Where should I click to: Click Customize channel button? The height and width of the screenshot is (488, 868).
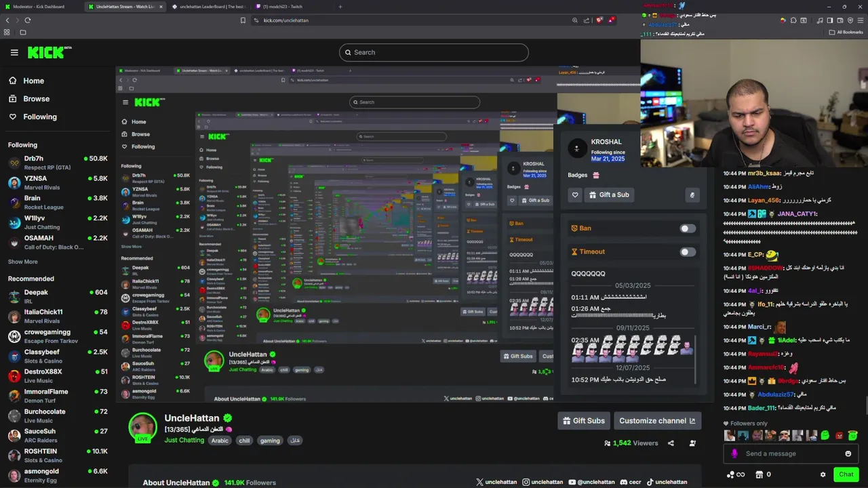click(657, 421)
